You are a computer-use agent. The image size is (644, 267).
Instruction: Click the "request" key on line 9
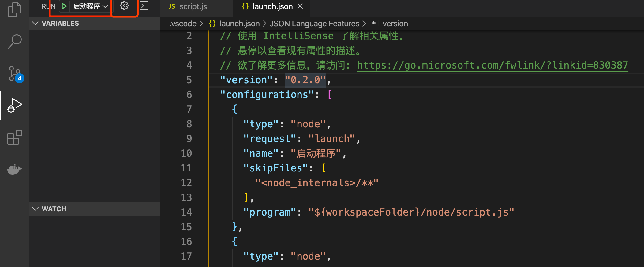270,139
